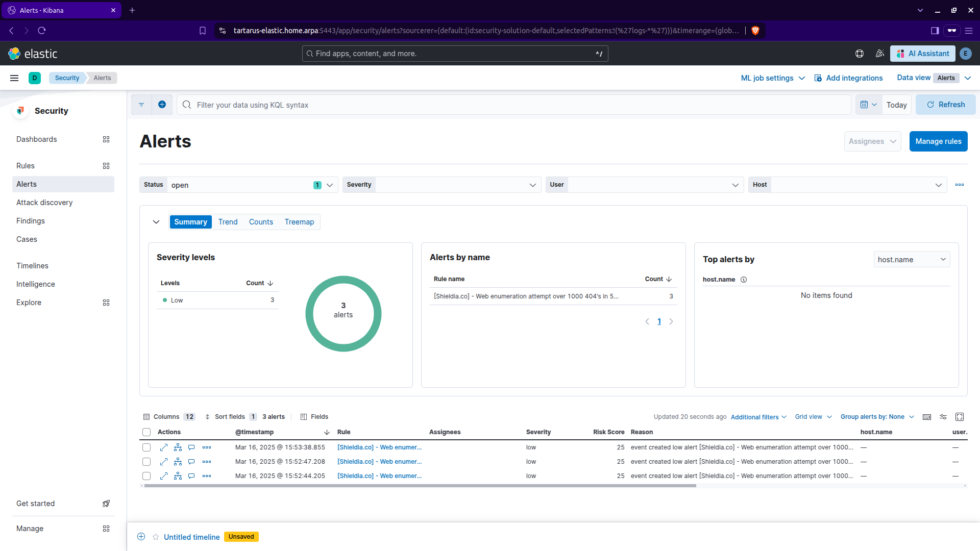Open the Attack discovery sidebar link

tap(44, 203)
